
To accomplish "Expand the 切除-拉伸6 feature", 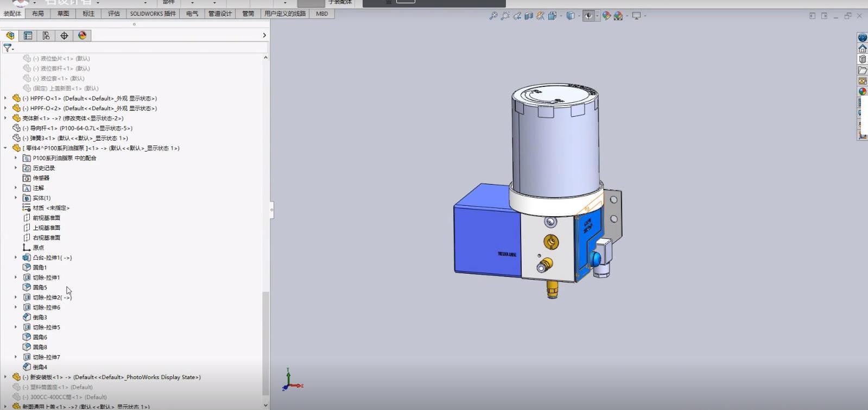I will pos(16,307).
